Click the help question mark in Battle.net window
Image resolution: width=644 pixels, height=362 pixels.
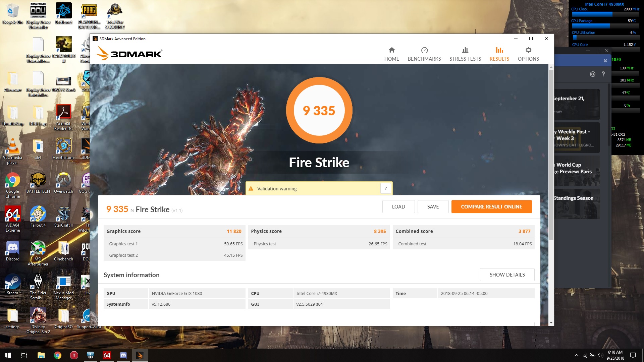(x=603, y=74)
